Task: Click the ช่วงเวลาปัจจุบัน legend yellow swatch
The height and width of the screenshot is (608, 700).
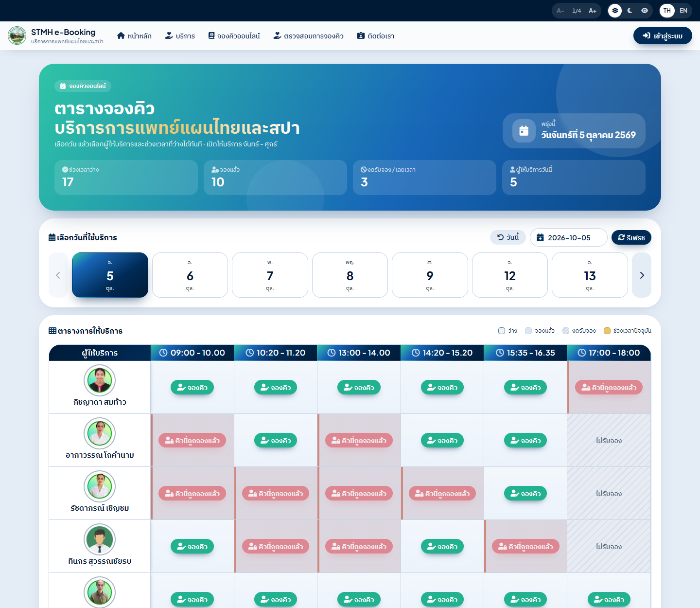Action: click(607, 331)
